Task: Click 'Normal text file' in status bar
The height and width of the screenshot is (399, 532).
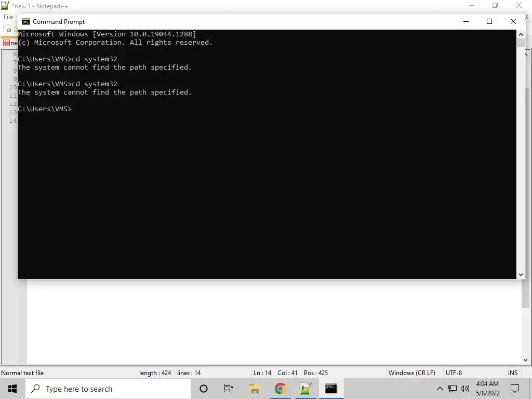Action: (22, 373)
